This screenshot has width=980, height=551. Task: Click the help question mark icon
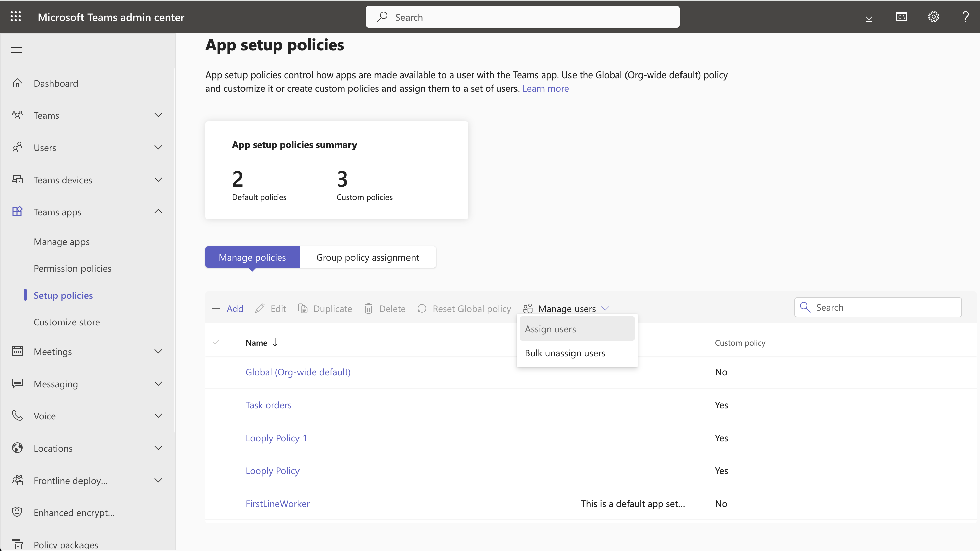(965, 17)
